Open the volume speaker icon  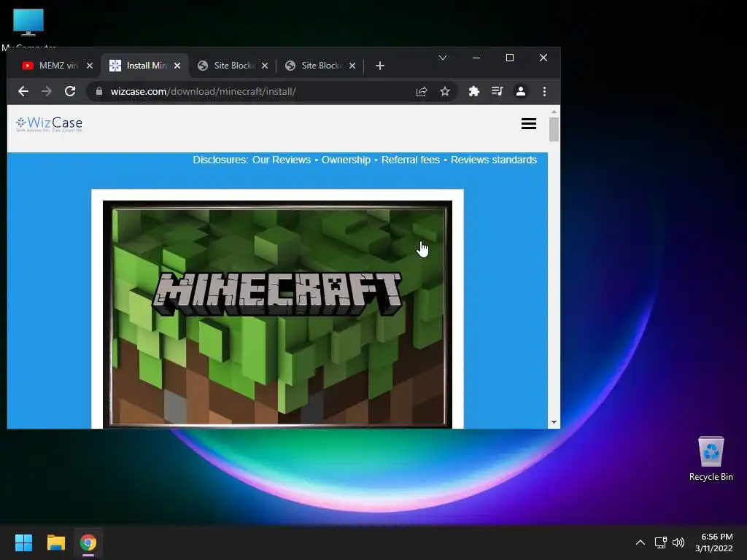[x=678, y=542]
